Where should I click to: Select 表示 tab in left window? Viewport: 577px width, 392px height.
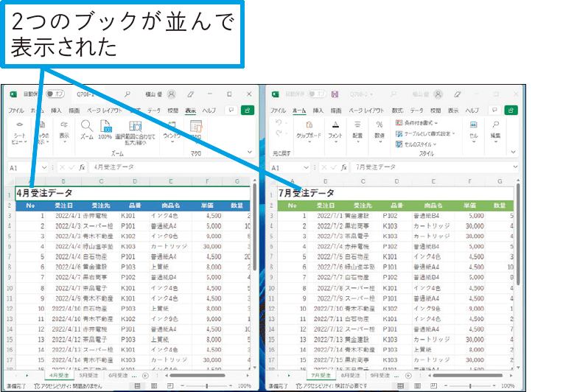[x=191, y=111]
